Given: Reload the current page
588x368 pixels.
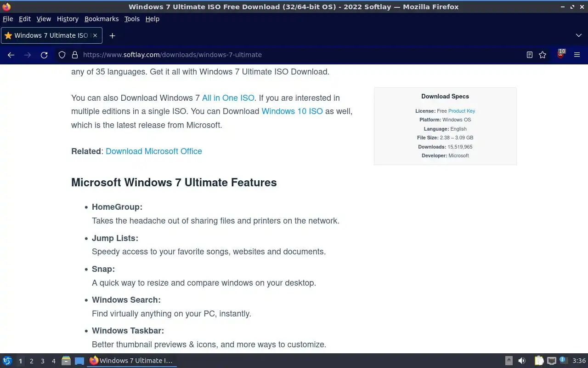Looking at the screenshot, I should (x=44, y=55).
